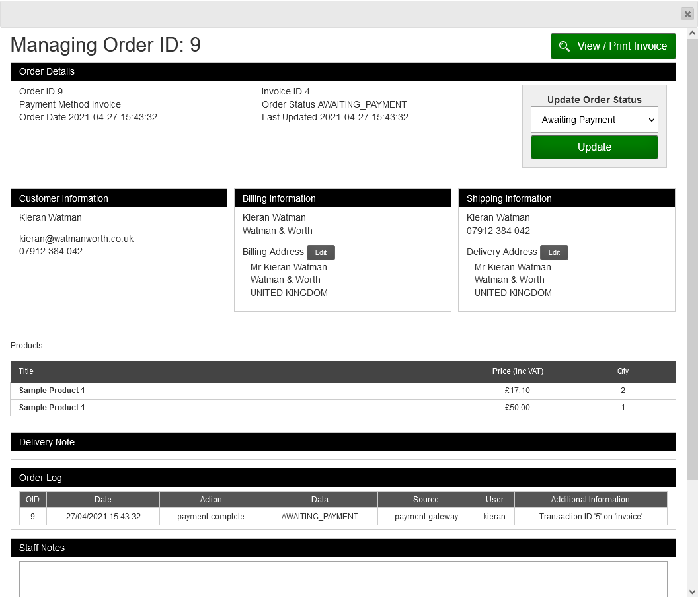Click the Billing Information section title
700x598 pixels.
click(x=279, y=198)
